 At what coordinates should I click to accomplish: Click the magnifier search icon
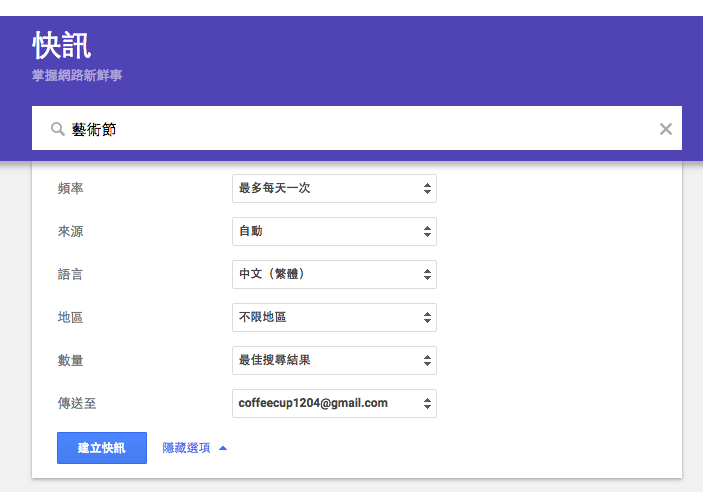click(57, 129)
